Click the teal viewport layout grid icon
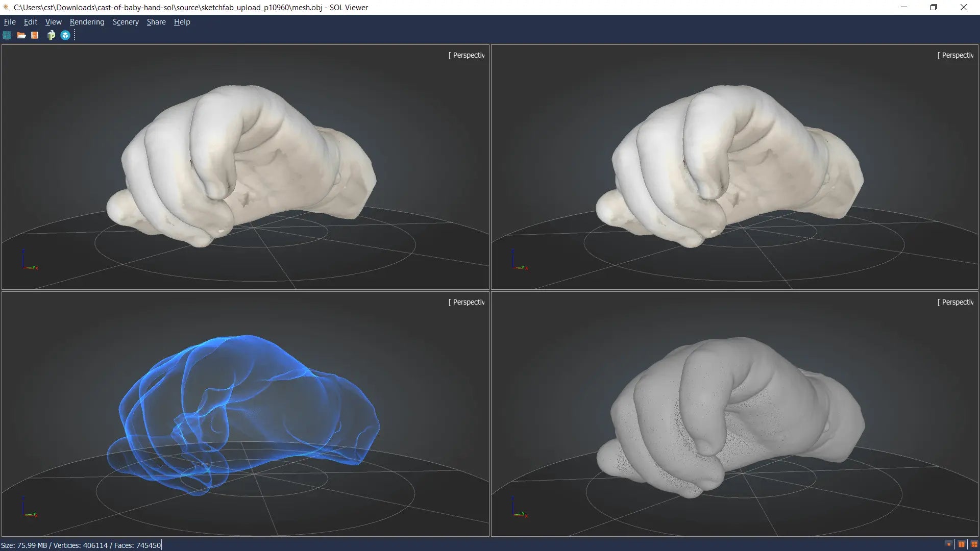980x551 pixels. tap(7, 35)
